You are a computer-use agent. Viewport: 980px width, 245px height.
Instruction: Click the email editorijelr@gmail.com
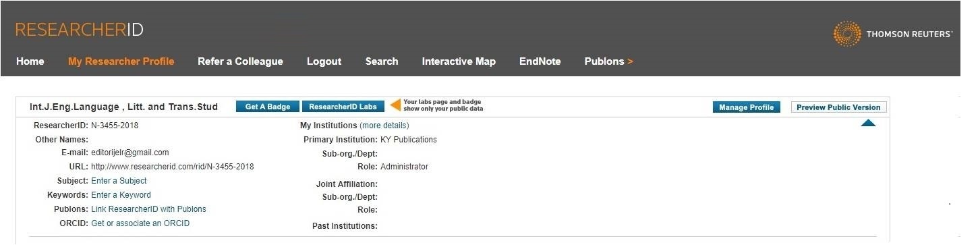pyautogui.click(x=130, y=153)
